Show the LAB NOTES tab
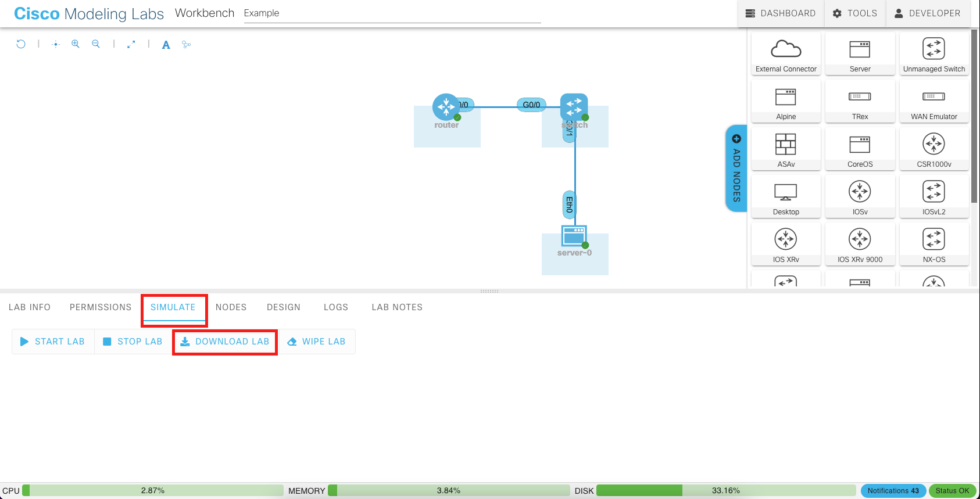Image resolution: width=980 pixels, height=499 pixels. 397,307
